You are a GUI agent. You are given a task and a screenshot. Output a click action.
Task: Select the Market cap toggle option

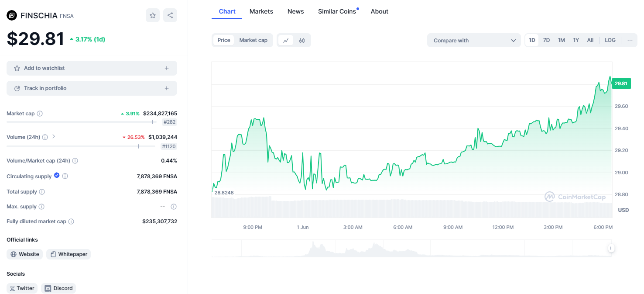click(253, 40)
